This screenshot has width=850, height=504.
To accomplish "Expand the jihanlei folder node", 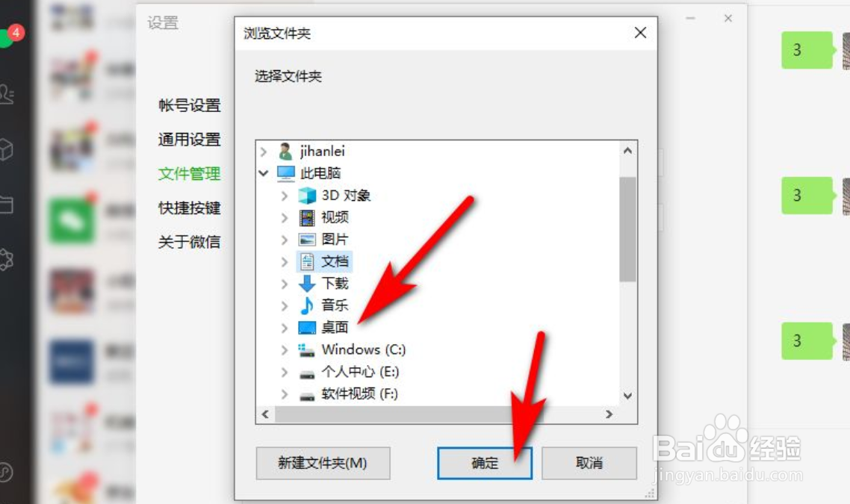I will 264,151.
